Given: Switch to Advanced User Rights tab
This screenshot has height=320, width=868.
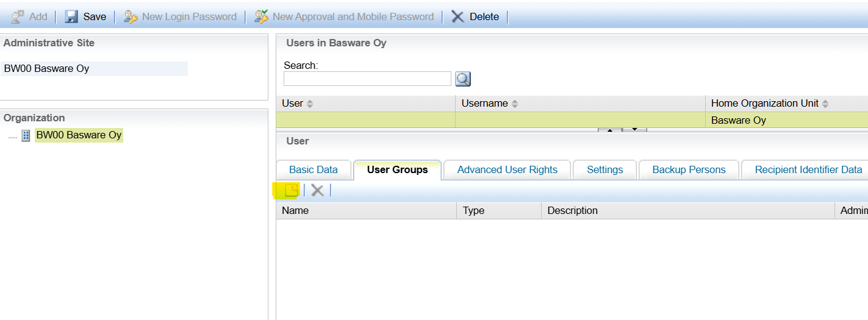Looking at the screenshot, I should tap(508, 170).
